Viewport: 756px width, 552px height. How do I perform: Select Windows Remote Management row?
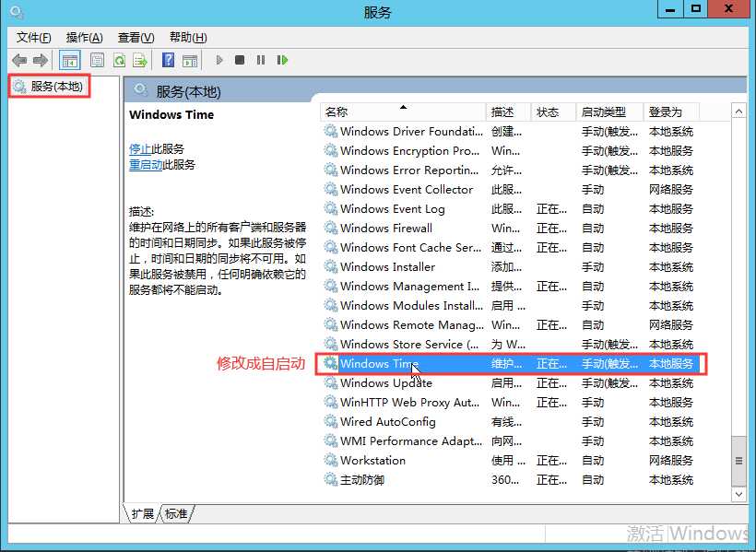509,324
